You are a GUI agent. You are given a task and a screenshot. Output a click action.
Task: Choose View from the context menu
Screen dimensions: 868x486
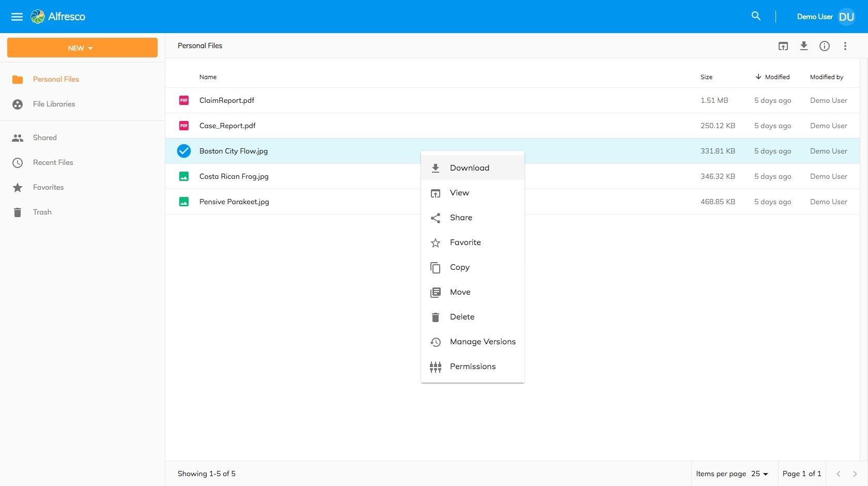click(473, 192)
